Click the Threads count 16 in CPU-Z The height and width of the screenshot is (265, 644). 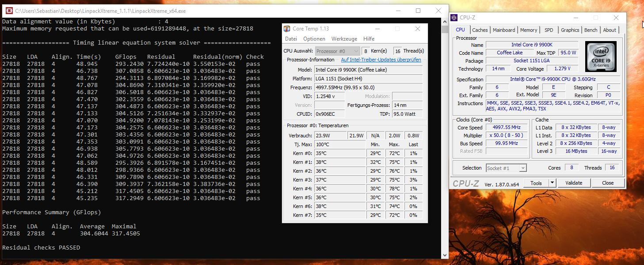pos(612,168)
